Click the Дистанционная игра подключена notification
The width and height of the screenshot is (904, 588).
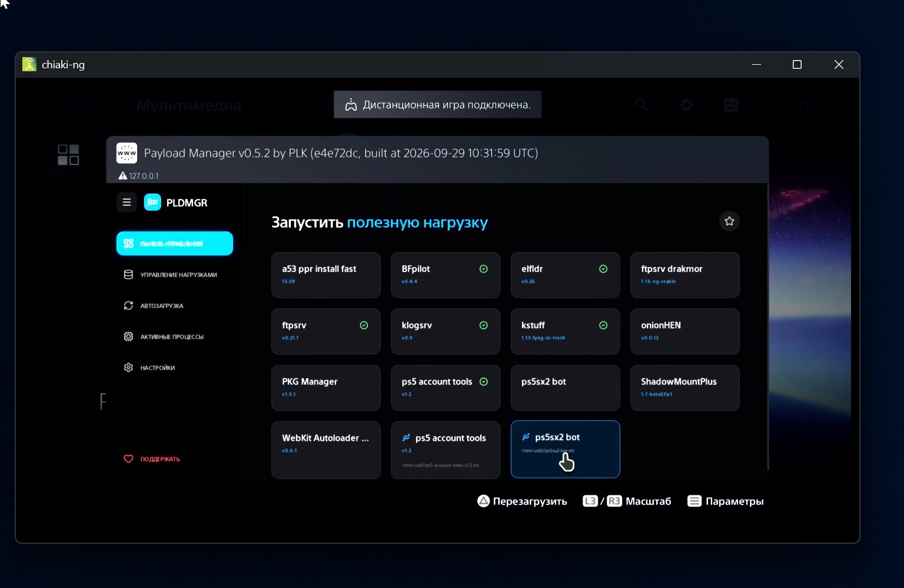coord(437,105)
